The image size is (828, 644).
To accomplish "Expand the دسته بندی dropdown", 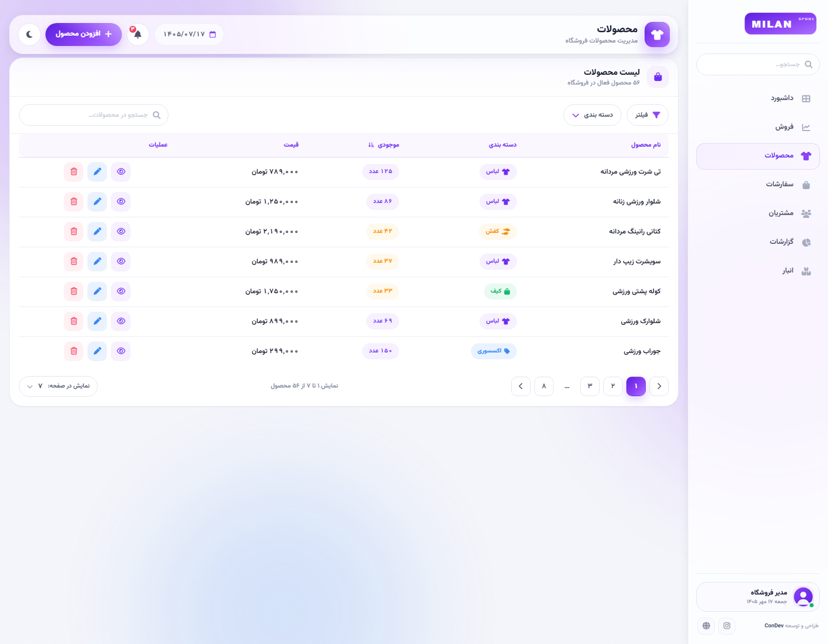I will 592,115.
